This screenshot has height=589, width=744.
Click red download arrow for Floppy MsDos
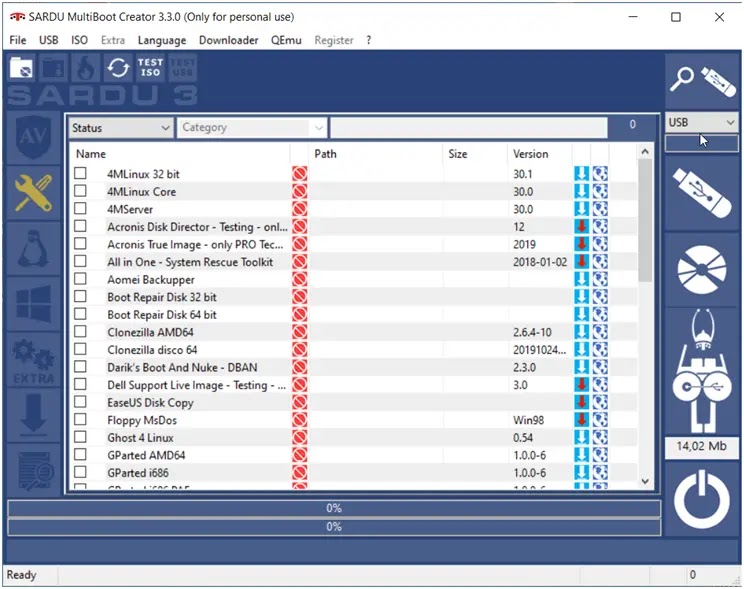click(x=581, y=420)
